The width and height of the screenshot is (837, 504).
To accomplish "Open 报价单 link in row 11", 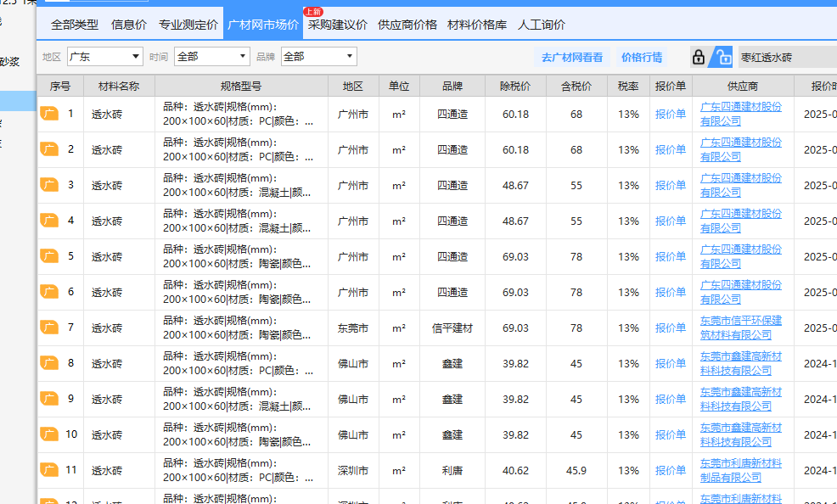I will (671, 470).
